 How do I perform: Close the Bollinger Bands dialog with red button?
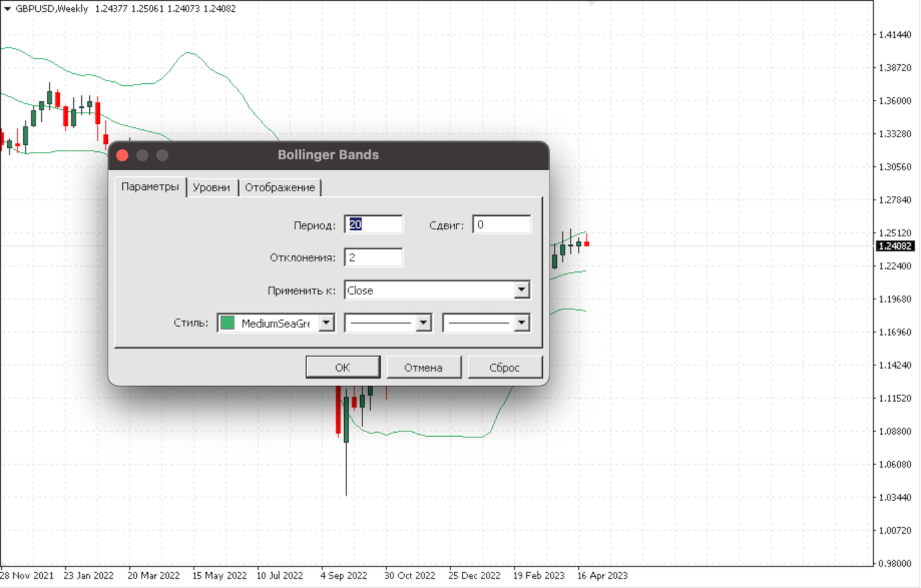(x=122, y=156)
